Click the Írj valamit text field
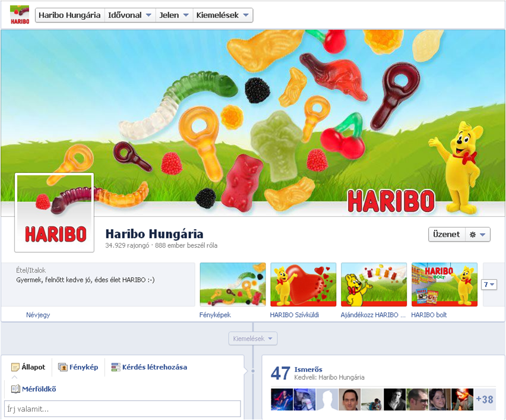Viewport: 506px width, 420px height. (x=122, y=409)
